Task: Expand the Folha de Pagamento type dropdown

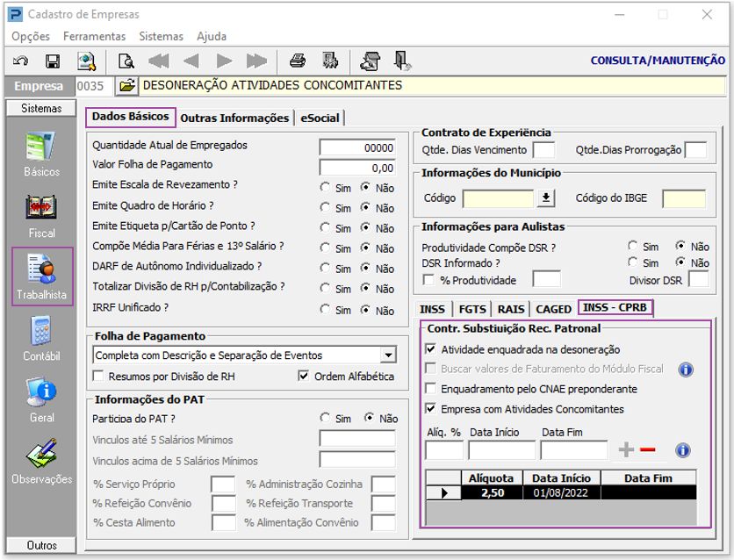Action: (388, 355)
